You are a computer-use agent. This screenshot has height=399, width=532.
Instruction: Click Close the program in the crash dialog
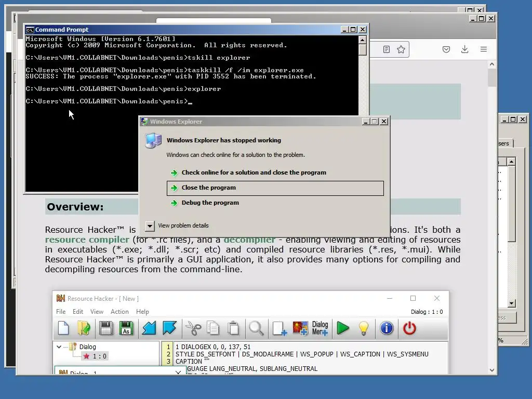(x=275, y=188)
